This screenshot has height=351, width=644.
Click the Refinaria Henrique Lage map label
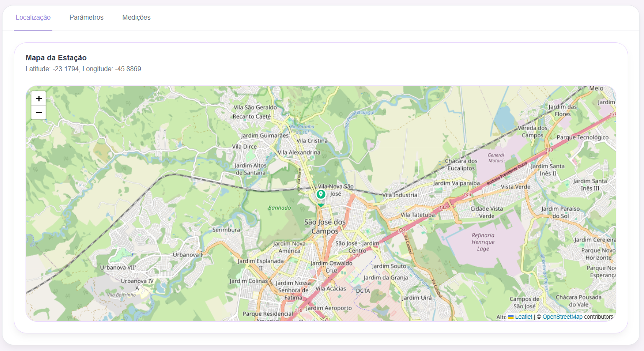click(x=483, y=242)
